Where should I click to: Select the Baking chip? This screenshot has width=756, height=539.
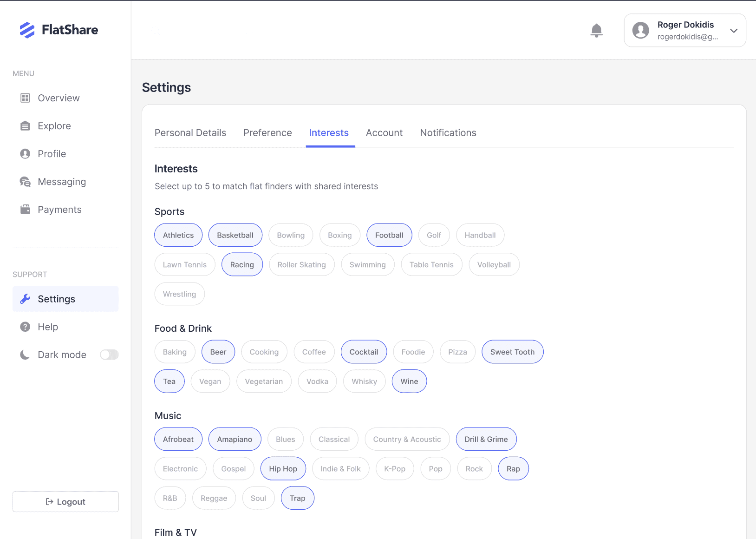coord(175,352)
